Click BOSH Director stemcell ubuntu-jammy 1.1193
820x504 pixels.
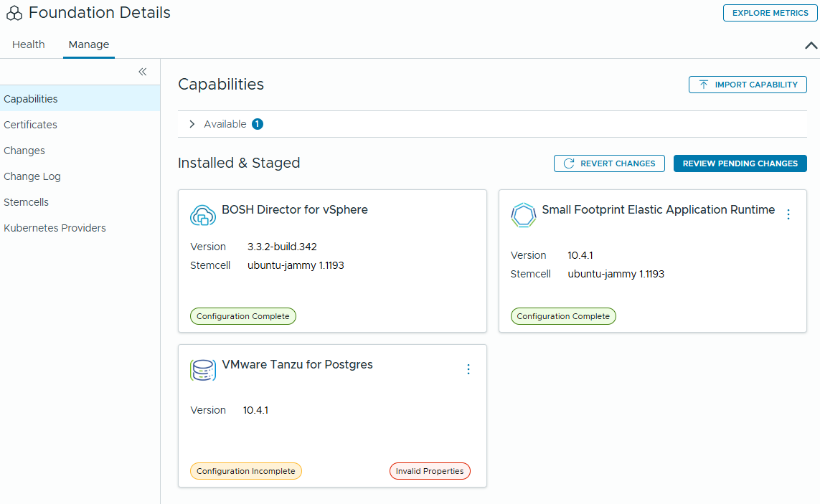tap(296, 265)
